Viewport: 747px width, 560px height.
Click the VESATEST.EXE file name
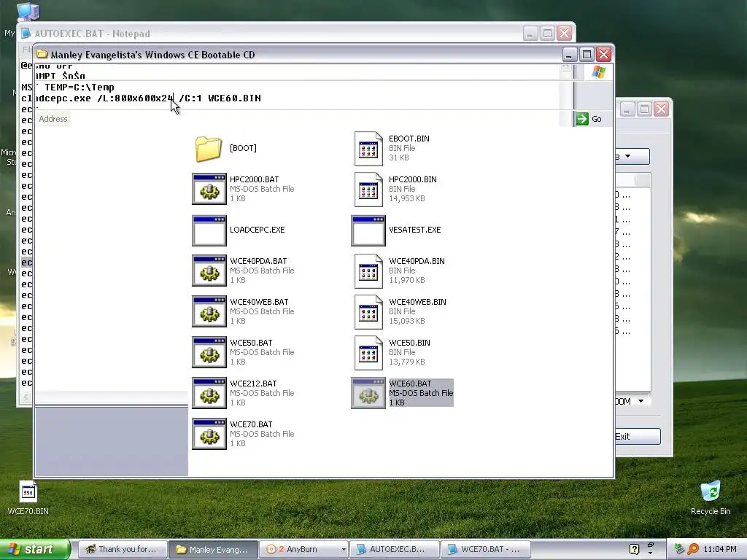[x=415, y=230]
